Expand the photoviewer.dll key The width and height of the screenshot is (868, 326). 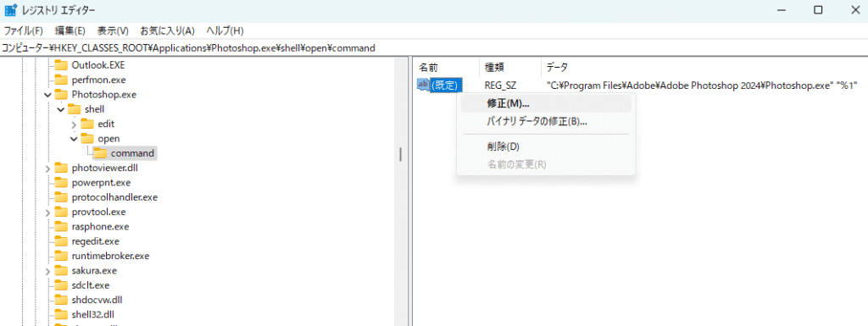(x=47, y=168)
